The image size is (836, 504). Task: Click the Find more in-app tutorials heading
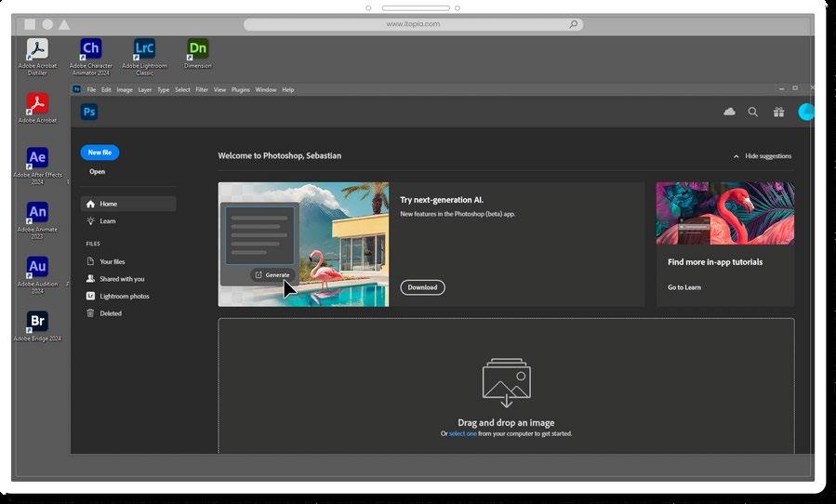pos(715,262)
